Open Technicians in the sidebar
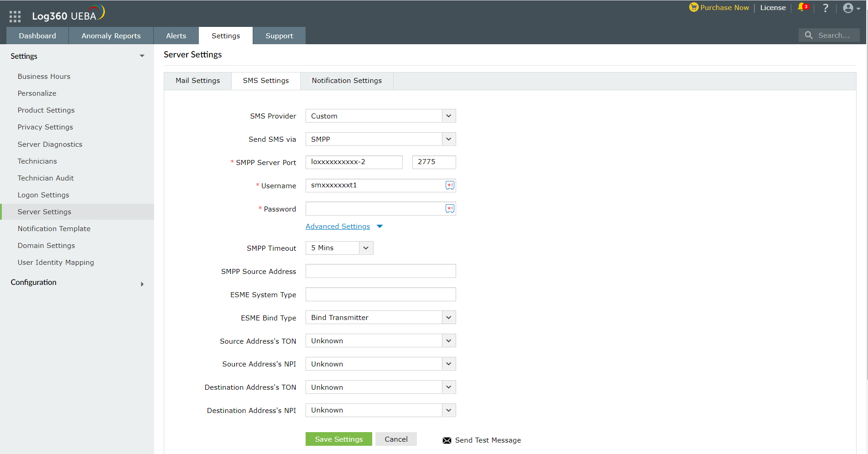The width and height of the screenshot is (868, 454). [x=37, y=161]
